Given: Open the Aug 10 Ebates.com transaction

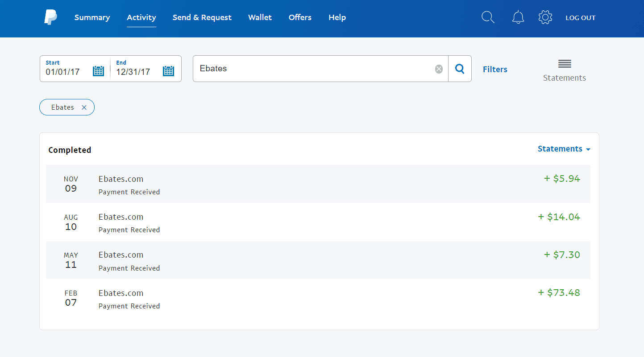Looking at the screenshot, I should (x=318, y=222).
